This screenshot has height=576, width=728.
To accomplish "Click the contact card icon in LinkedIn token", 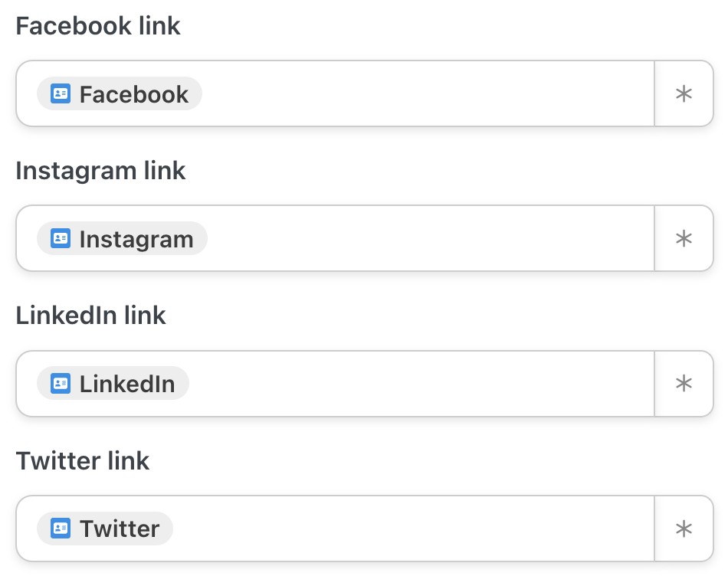I will click(x=61, y=384).
